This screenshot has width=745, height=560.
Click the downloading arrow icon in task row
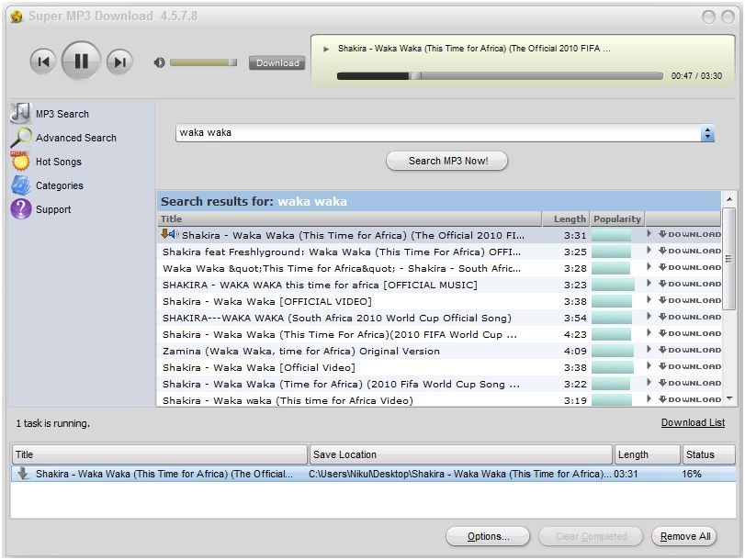pos(23,473)
